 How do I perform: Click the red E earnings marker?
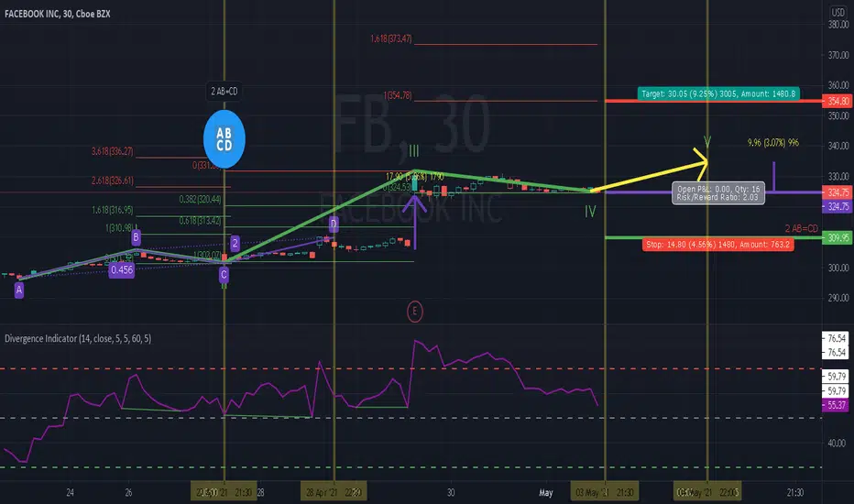(414, 312)
